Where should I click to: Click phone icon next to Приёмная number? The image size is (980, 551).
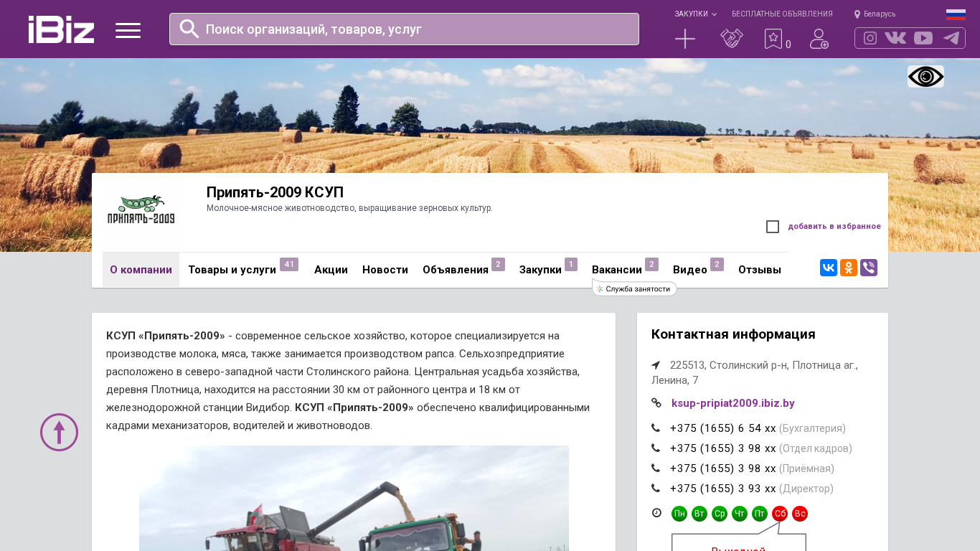[x=656, y=468]
